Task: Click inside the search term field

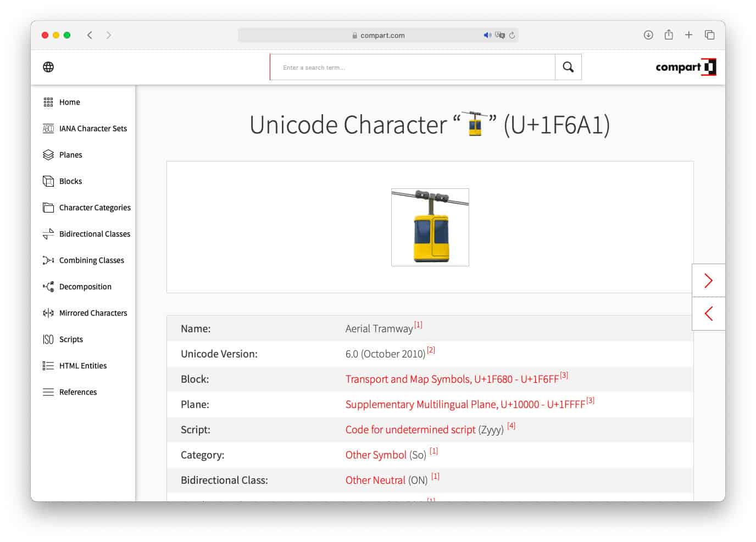Action: pyautogui.click(x=412, y=66)
